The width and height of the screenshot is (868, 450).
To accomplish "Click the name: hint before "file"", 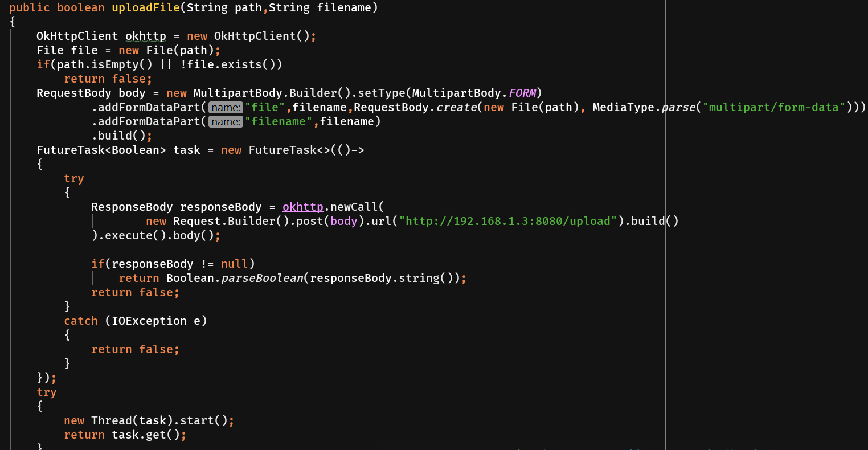I will [226, 107].
